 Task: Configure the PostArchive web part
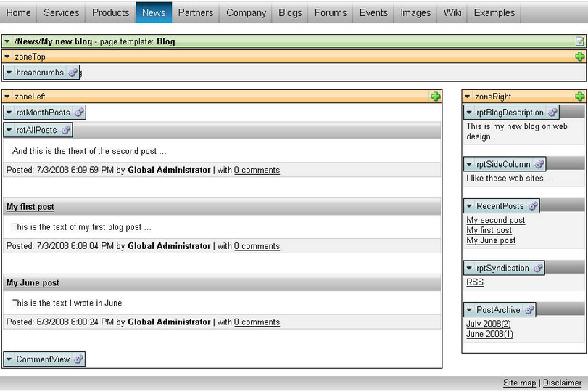pos(529,310)
